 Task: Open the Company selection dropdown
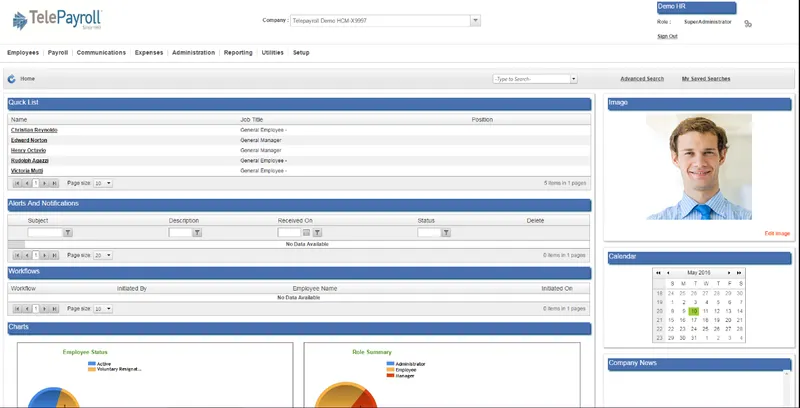(476, 20)
